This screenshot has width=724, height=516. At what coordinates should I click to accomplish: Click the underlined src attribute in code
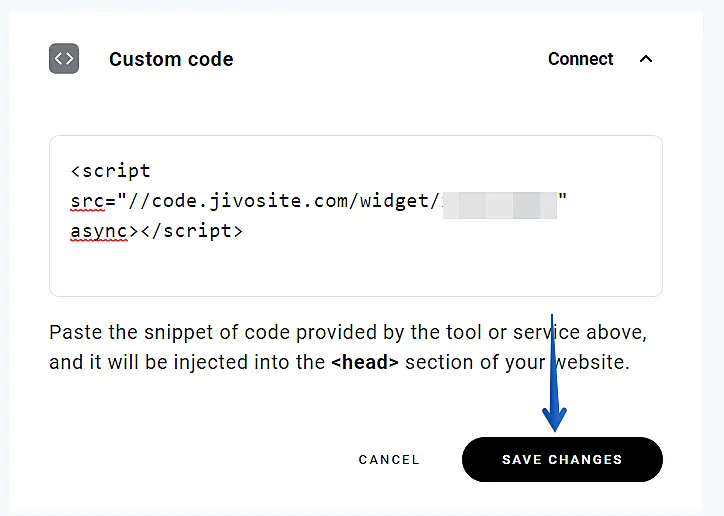tap(87, 201)
